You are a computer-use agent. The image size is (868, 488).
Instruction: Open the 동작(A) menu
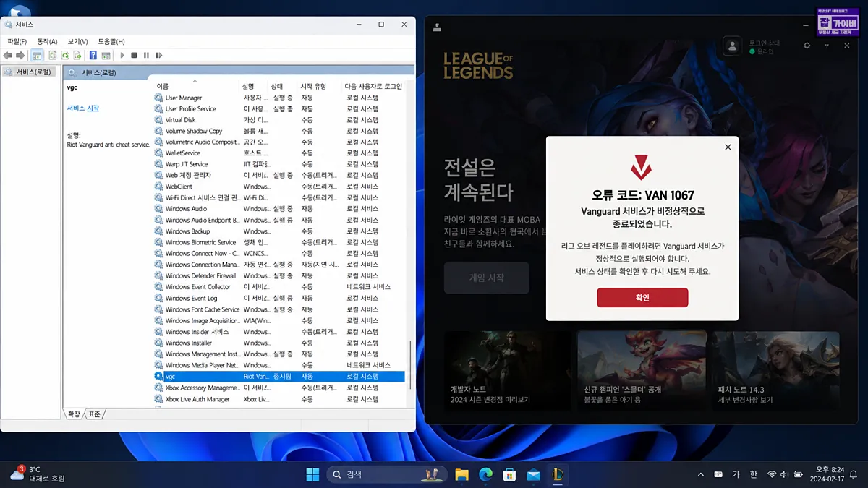47,42
